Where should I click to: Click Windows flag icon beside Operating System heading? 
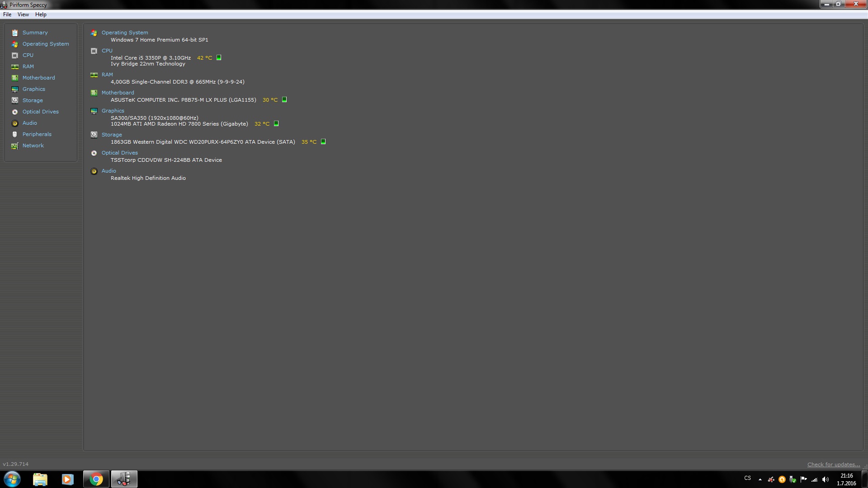tap(94, 33)
